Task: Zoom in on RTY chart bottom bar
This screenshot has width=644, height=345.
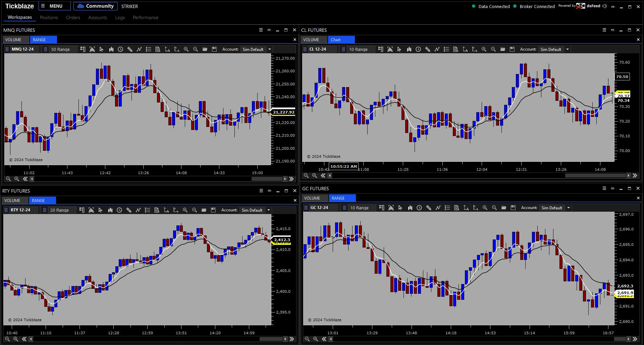Action: pyautogui.click(x=16, y=339)
